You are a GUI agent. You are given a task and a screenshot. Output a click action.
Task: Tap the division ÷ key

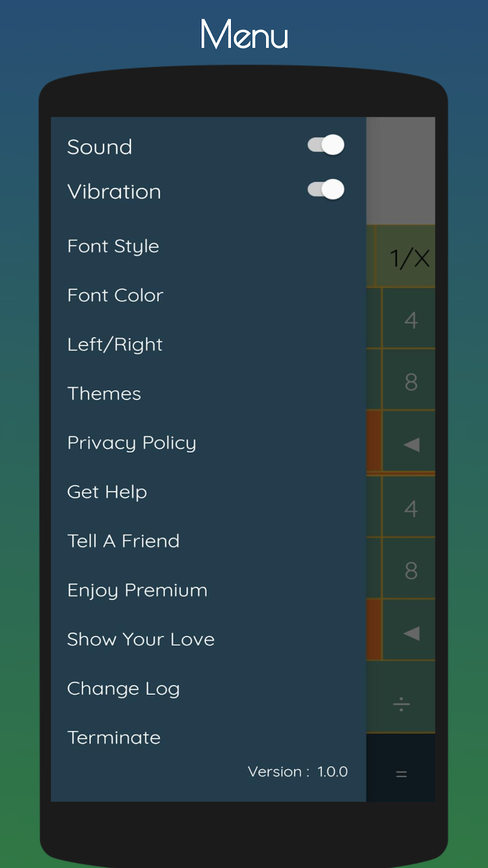[401, 704]
